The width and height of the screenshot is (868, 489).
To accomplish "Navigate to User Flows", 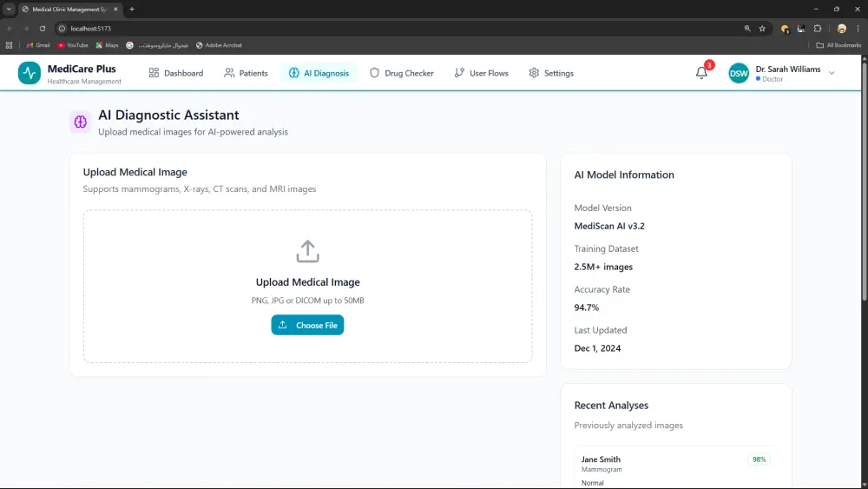I will coord(482,73).
